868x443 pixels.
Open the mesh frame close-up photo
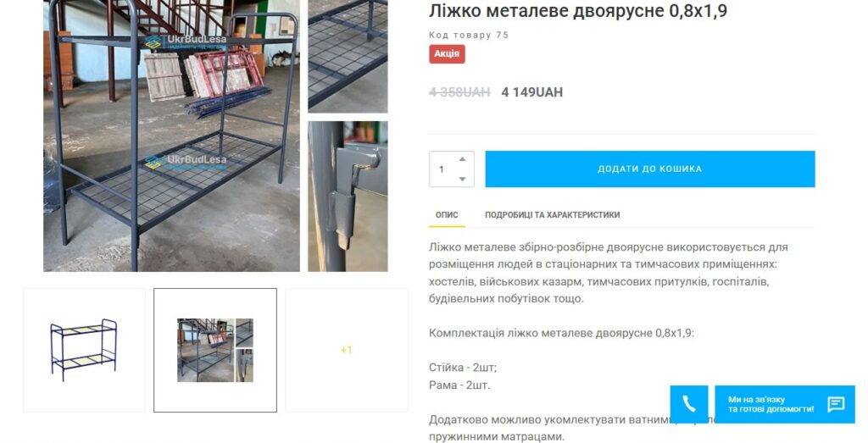pyautogui.click(x=348, y=57)
